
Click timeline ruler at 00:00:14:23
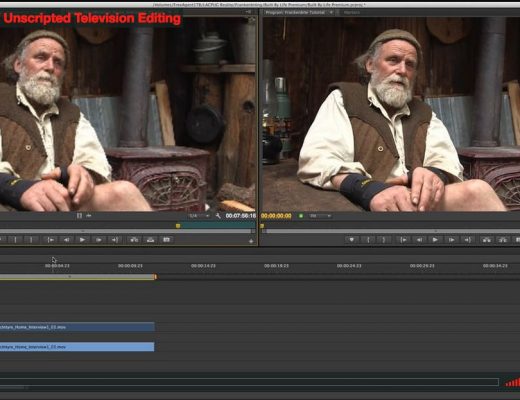[203, 266]
